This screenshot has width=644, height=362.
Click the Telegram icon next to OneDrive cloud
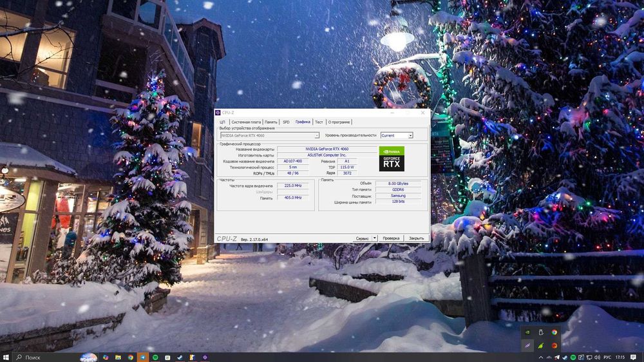pos(557,357)
